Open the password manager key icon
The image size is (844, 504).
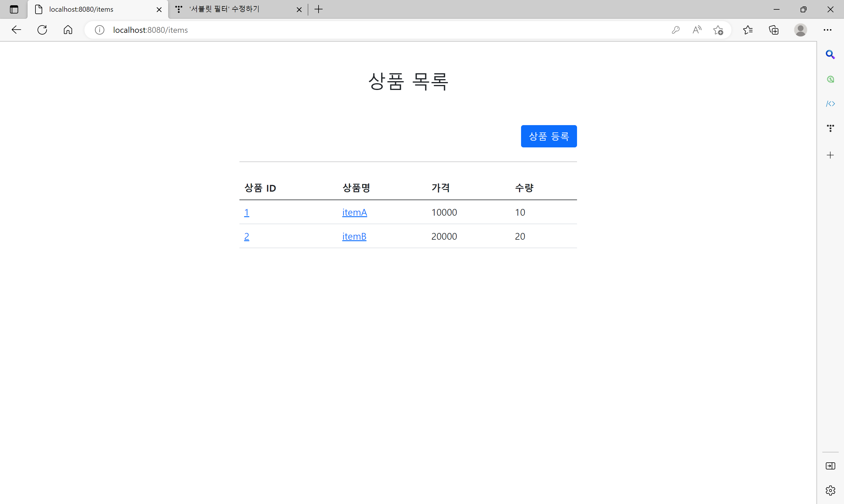[675, 30]
